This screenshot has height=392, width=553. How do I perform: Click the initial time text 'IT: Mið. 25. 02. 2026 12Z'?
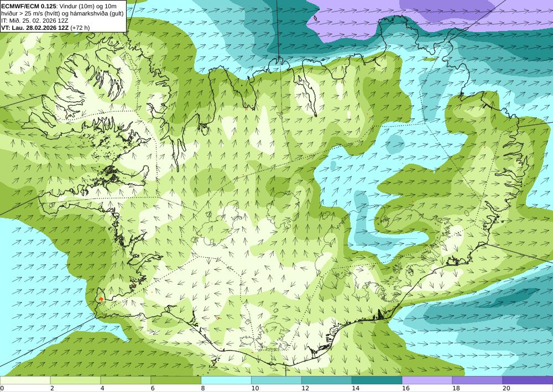34,20
